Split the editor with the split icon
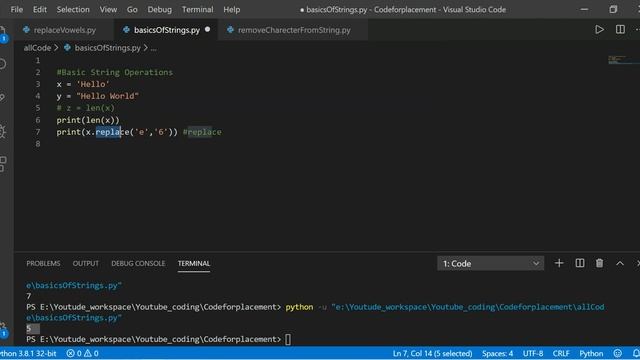 pyautogui.click(x=620, y=29)
